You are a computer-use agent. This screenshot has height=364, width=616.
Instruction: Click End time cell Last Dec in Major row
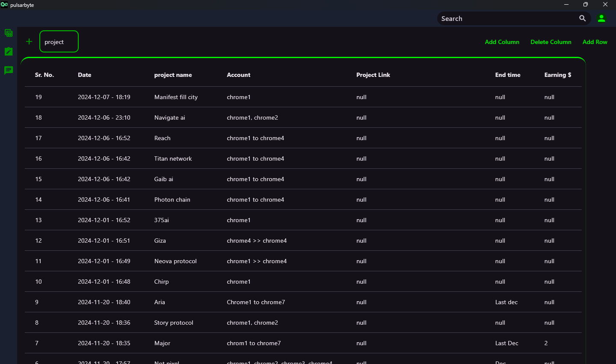pos(507,343)
